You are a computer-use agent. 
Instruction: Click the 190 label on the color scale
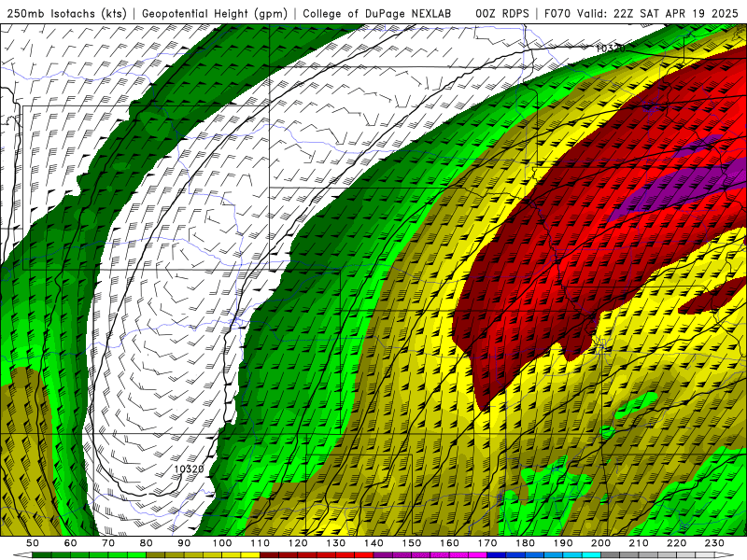[x=563, y=543]
